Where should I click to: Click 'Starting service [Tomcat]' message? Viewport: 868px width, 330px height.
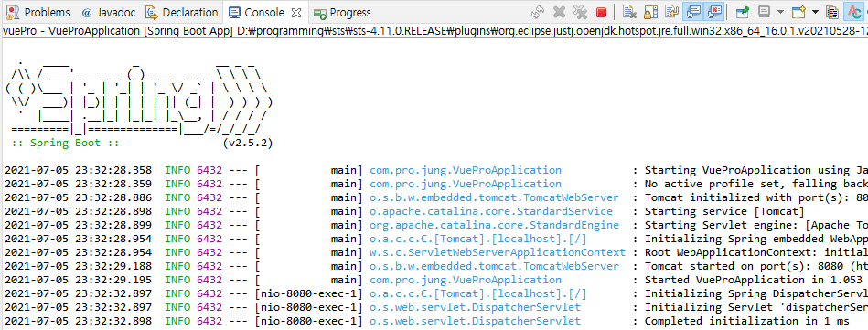[x=724, y=211]
